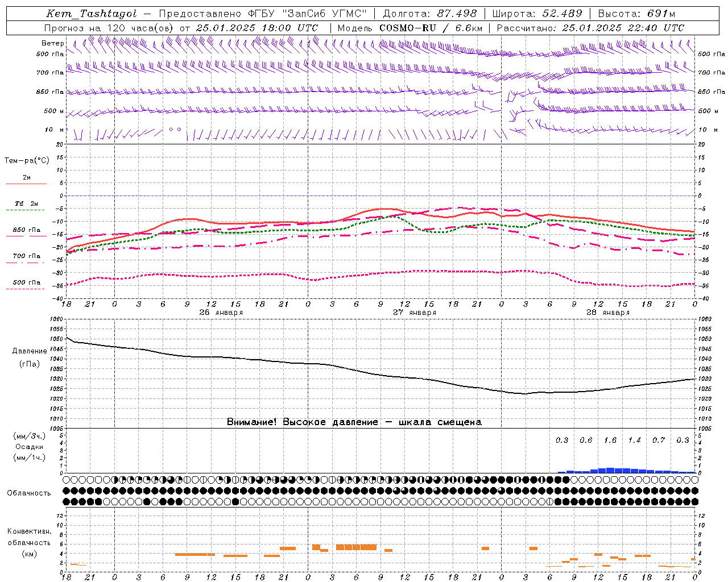Image resolution: width=728 pixels, height=582 pixels.
Task: Click the '(мм/3ч.)' precipitation unit label
Action: (30, 436)
